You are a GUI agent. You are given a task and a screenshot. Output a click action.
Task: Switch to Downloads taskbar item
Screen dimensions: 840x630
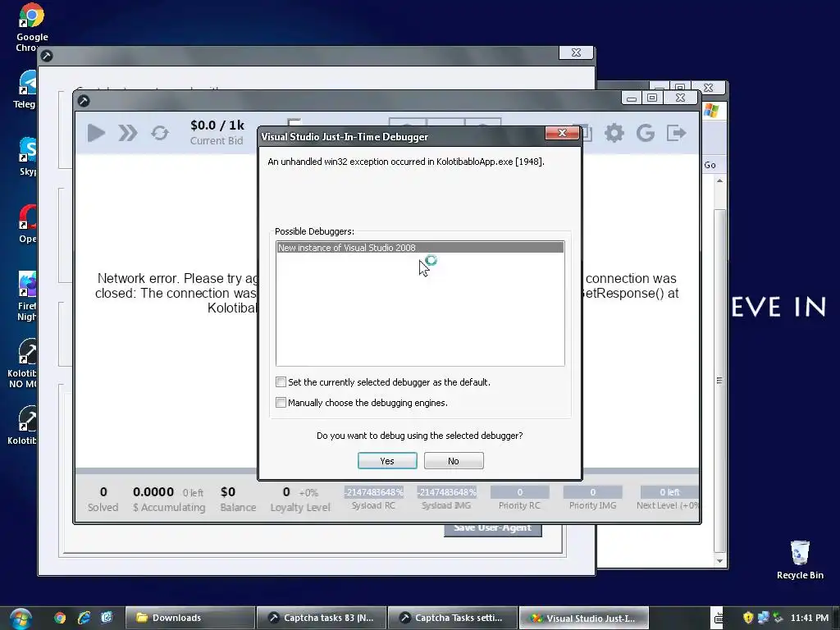(189, 618)
